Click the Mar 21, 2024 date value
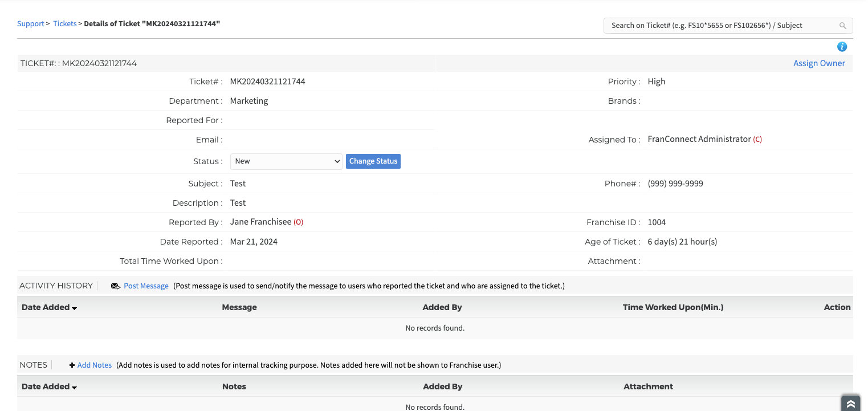 click(x=254, y=242)
